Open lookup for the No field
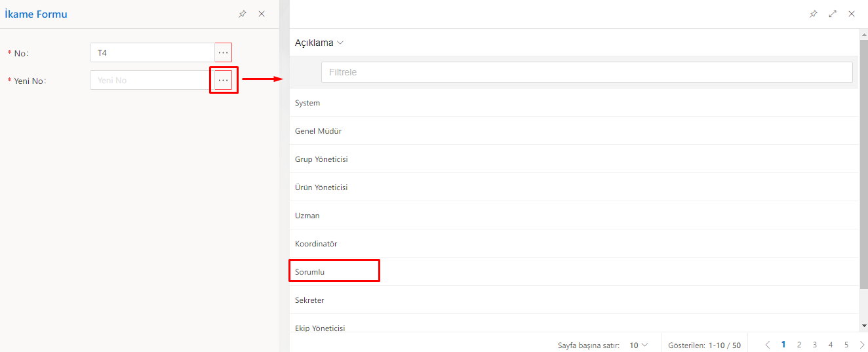 point(223,52)
